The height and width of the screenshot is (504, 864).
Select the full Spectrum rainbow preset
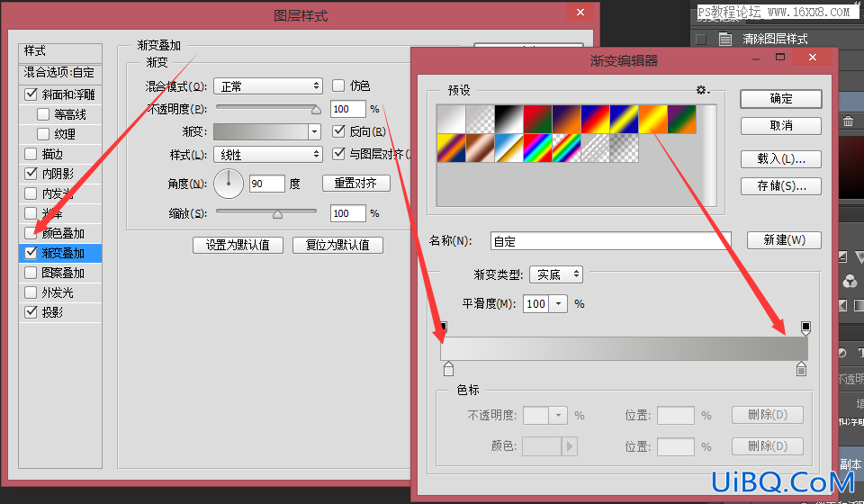pos(538,148)
